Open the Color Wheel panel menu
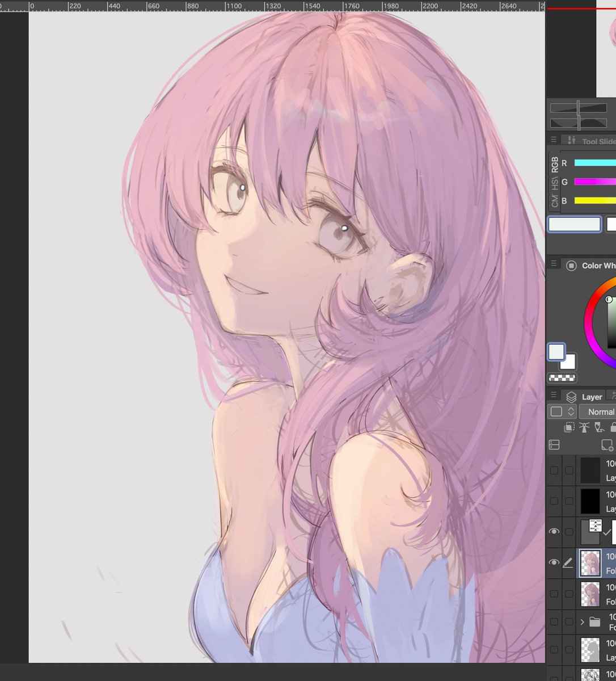Viewport: 616px width, 681px height. (554, 264)
